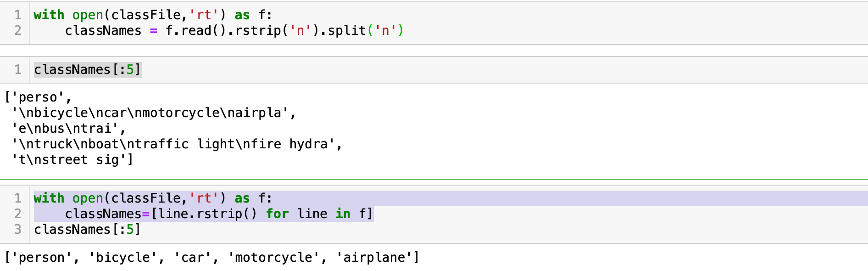Viewport: 868px width, 271px height.
Task: Click output line 'e\nbus\ntrai',
Action: (68, 129)
